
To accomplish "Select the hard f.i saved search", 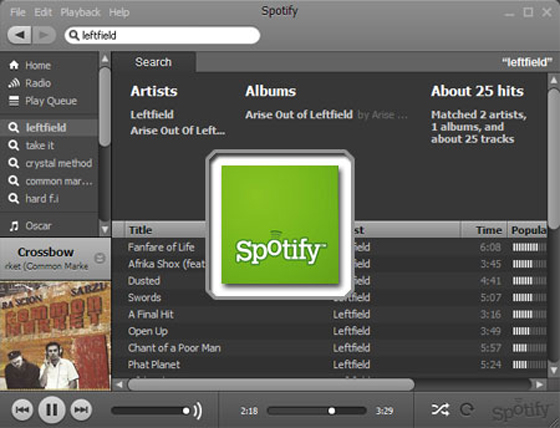I will coord(49,199).
